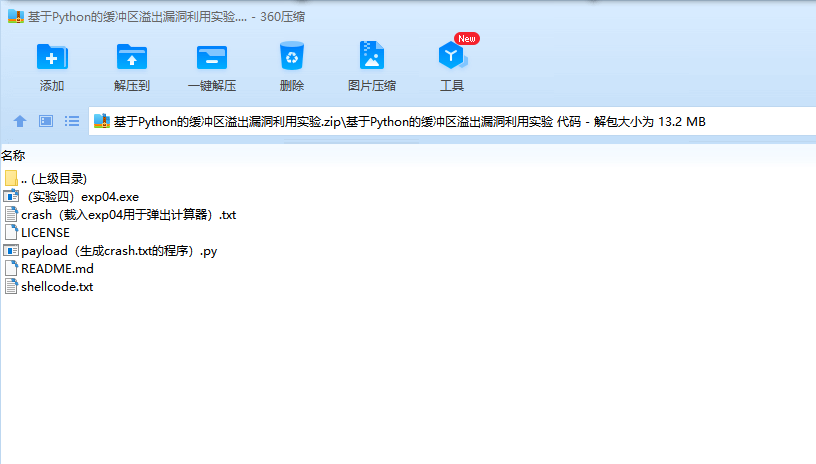Click the 删除 (Delete) recycle bin icon
Viewport: 816px width, 464px height.
pyautogui.click(x=291, y=56)
